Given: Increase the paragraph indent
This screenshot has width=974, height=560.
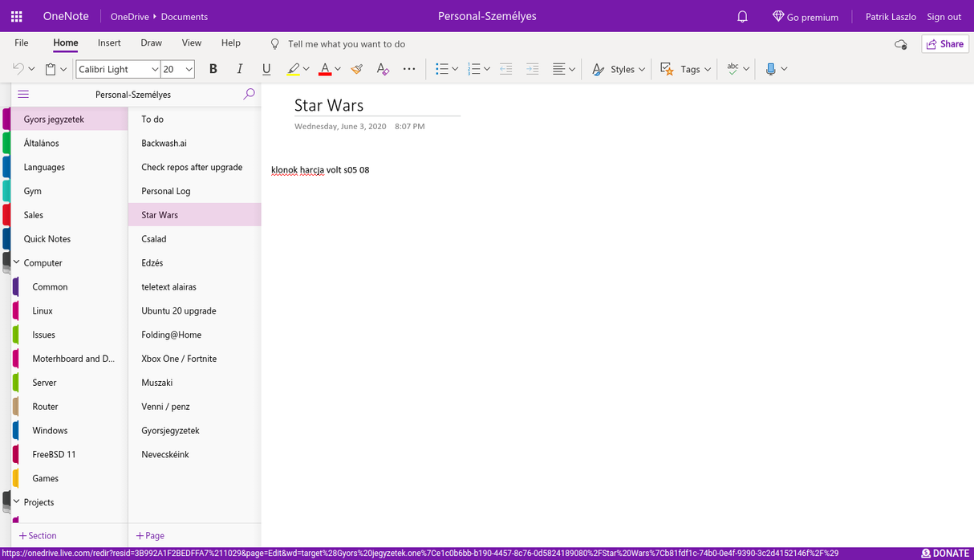Looking at the screenshot, I should pos(532,69).
